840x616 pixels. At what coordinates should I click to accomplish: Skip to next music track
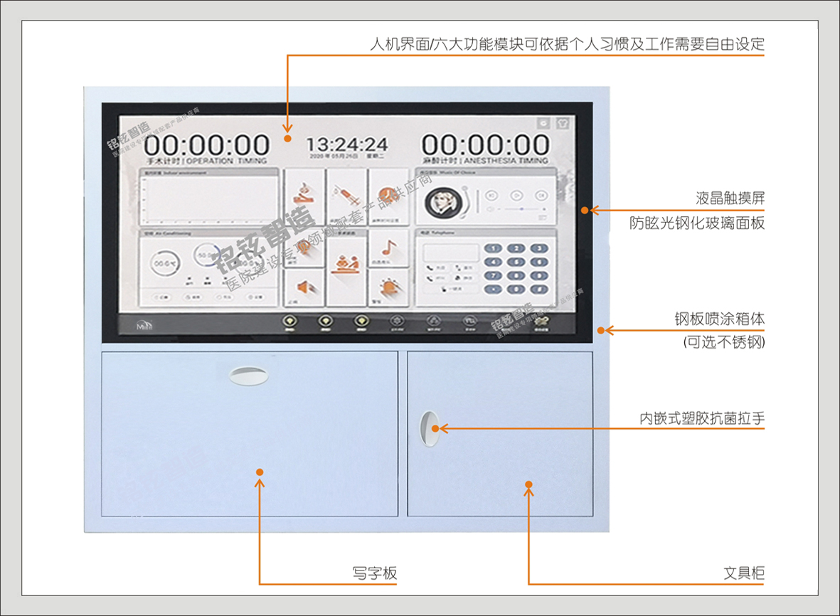(x=541, y=195)
